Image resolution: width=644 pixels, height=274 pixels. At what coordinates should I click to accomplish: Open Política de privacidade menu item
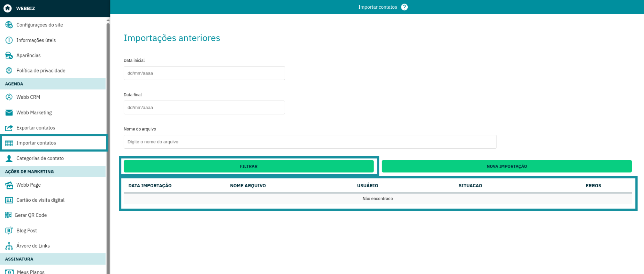[41, 71]
